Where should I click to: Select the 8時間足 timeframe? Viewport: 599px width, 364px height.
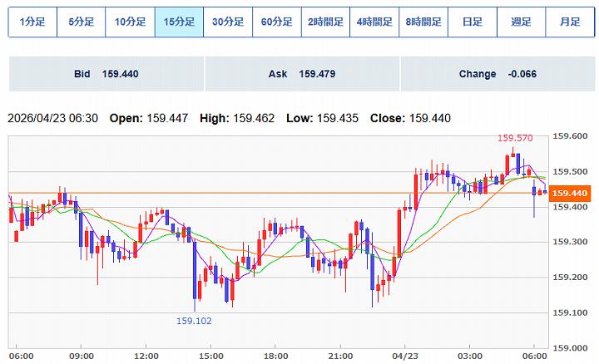tap(423, 22)
